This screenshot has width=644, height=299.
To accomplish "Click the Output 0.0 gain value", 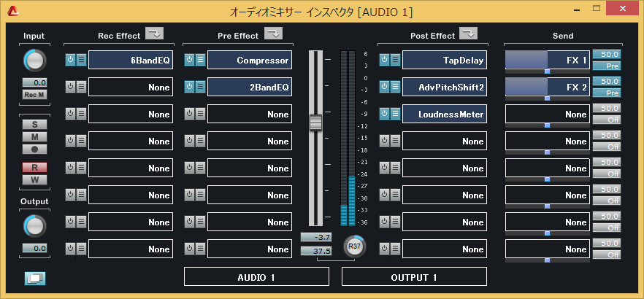I will [34, 248].
